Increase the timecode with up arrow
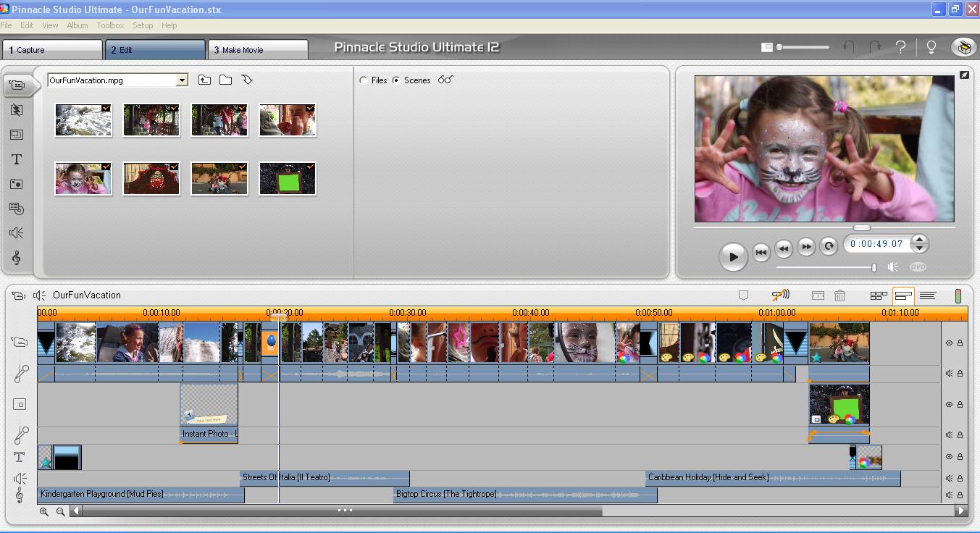Image resolution: width=980 pixels, height=533 pixels. (x=919, y=240)
